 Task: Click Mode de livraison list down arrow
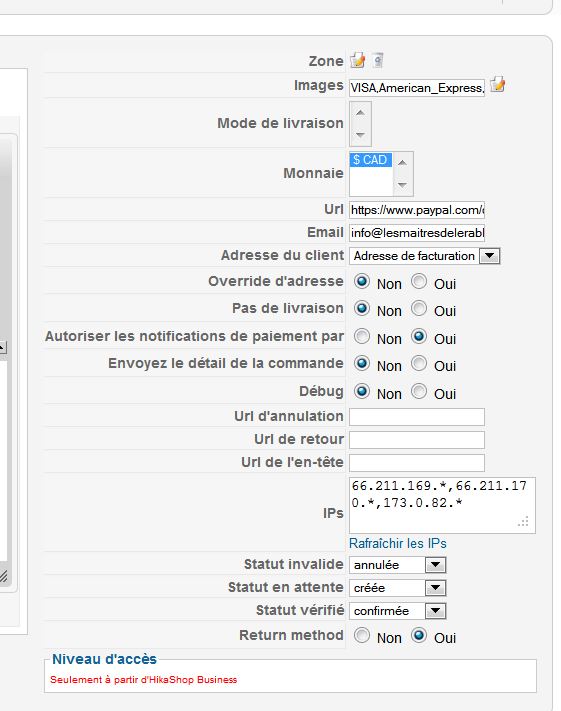pos(360,135)
